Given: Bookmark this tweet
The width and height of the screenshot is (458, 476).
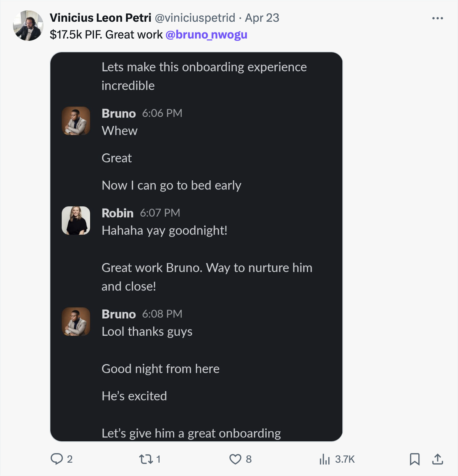Looking at the screenshot, I should click(x=414, y=459).
